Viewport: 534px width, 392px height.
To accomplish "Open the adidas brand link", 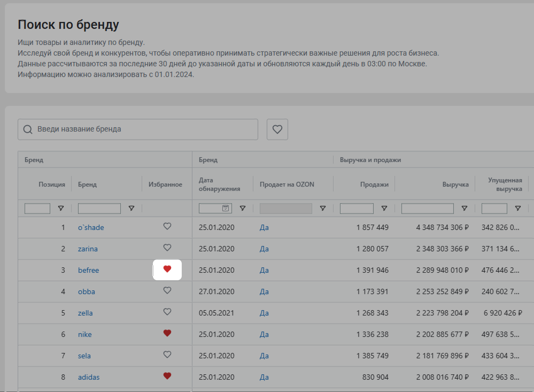I will pyautogui.click(x=89, y=377).
